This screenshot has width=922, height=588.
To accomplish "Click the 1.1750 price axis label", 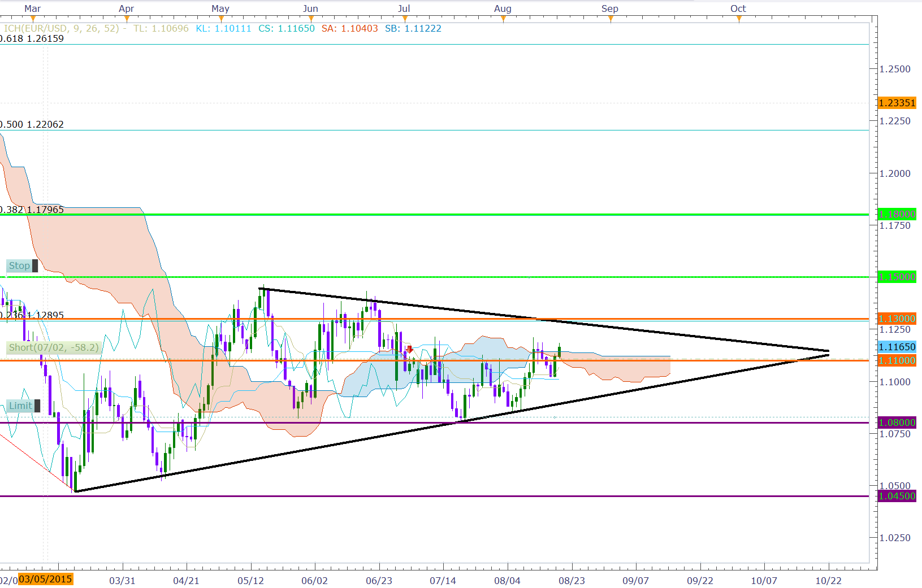I will (x=895, y=225).
